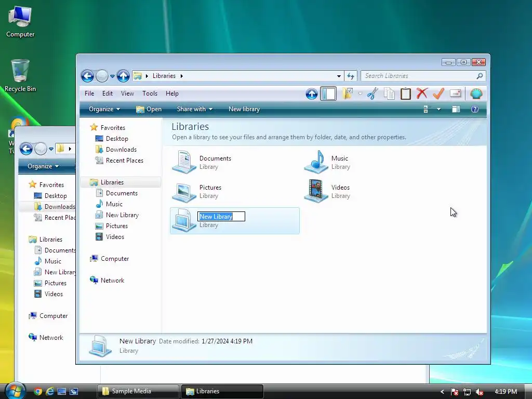Screen dimensions: 532x399
Task: Click the envelope email icon in toolbar
Action: tap(455, 93)
